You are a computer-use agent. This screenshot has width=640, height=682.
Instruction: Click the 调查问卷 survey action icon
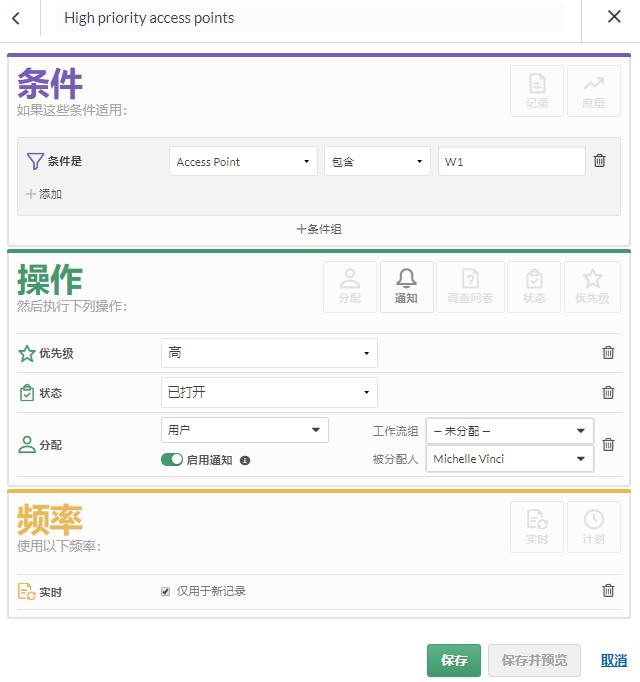point(469,287)
